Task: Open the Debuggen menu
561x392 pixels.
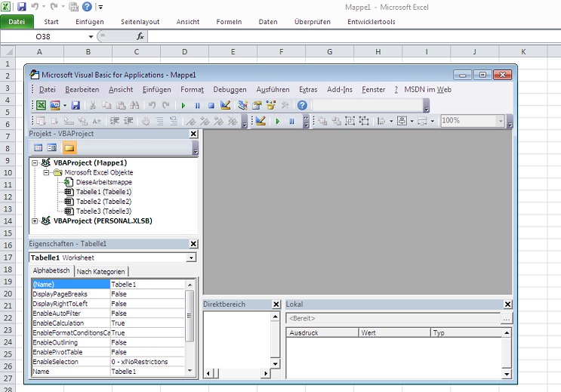Action: click(230, 89)
